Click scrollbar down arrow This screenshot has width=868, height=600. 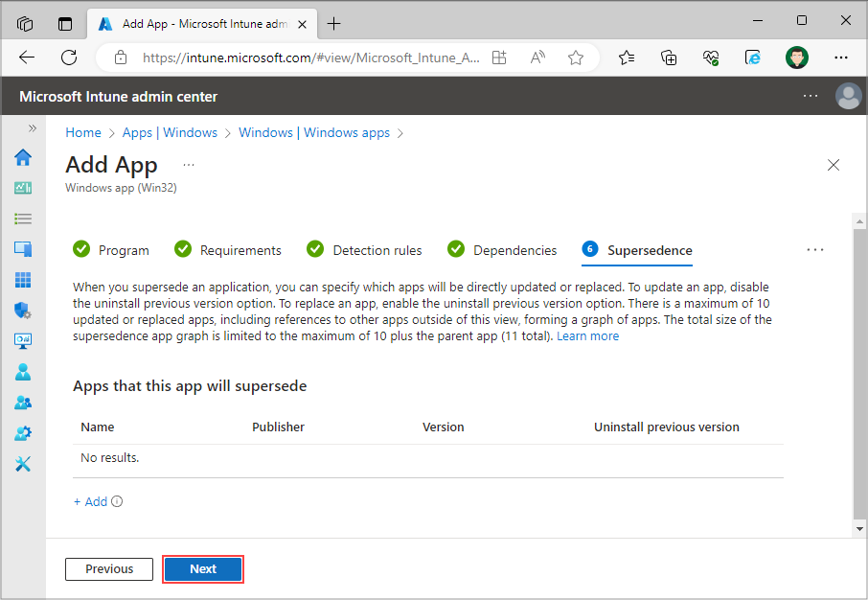(x=859, y=528)
